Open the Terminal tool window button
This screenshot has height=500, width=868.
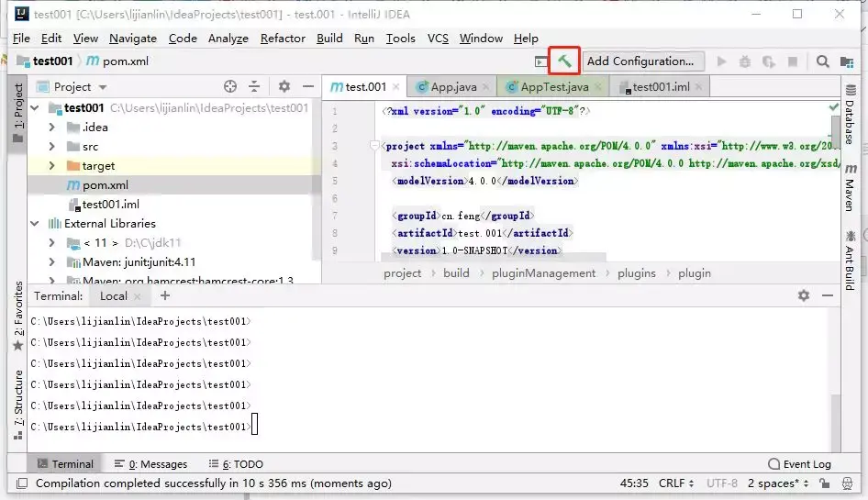point(65,464)
